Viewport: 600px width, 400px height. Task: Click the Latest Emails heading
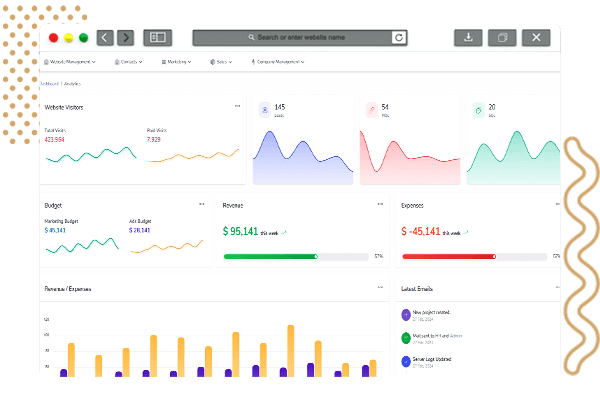point(417,289)
